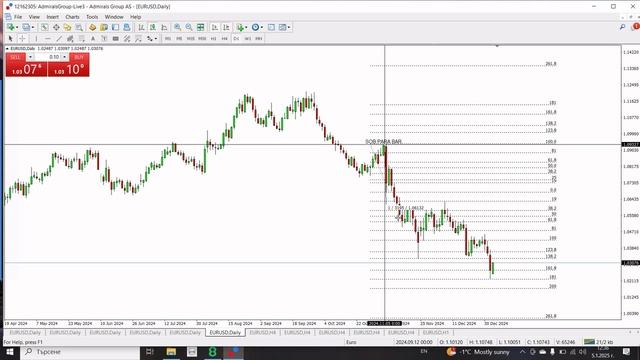Select the Rectangle shape tool
The image size is (640, 360).
click(x=116, y=38)
